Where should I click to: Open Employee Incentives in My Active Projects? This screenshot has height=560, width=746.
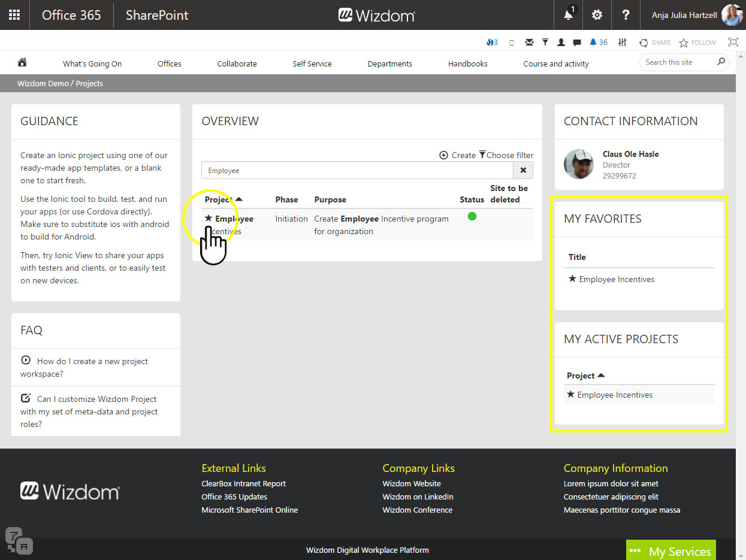pyautogui.click(x=615, y=395)
